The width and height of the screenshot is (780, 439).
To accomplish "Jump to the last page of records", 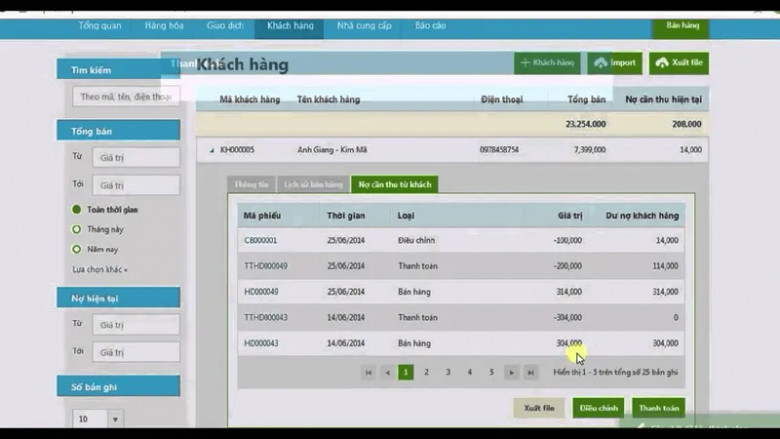I will [532, 372].
